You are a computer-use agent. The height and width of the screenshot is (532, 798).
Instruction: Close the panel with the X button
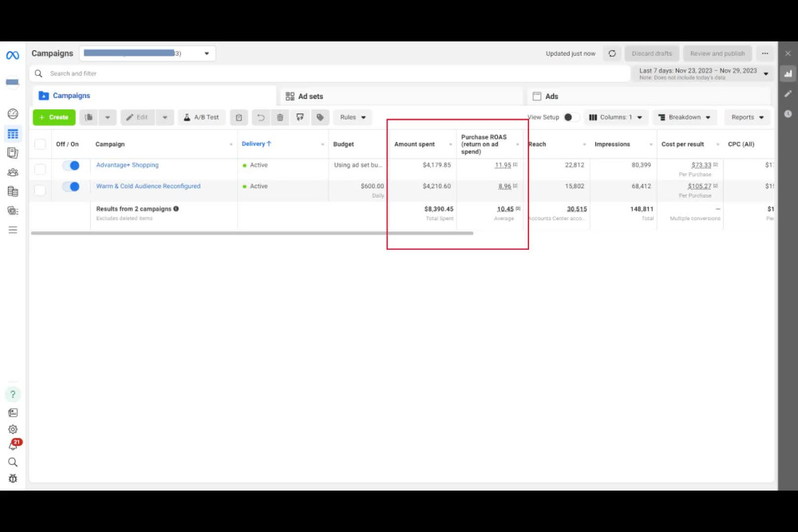788,53
